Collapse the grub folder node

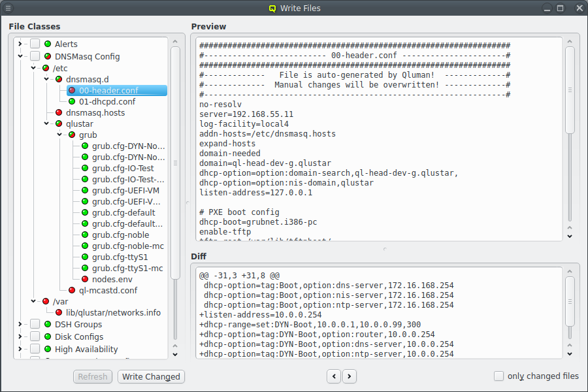(59, 135)
